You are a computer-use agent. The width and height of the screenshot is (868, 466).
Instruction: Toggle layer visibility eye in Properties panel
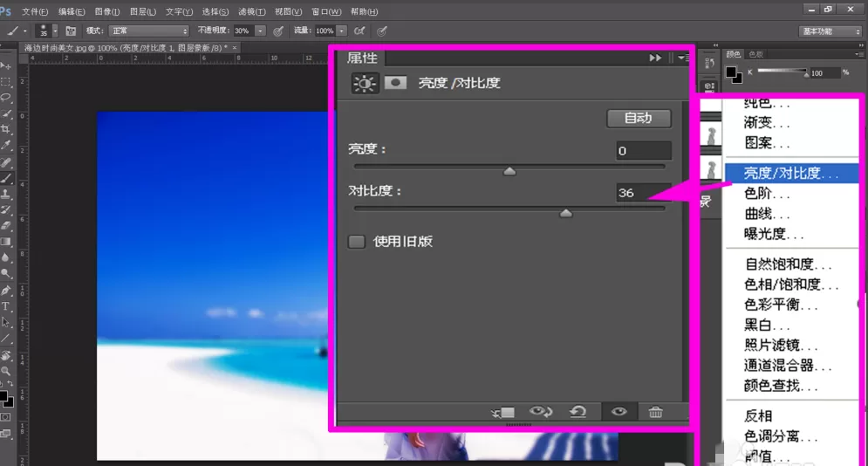click(x=619, y=411)
